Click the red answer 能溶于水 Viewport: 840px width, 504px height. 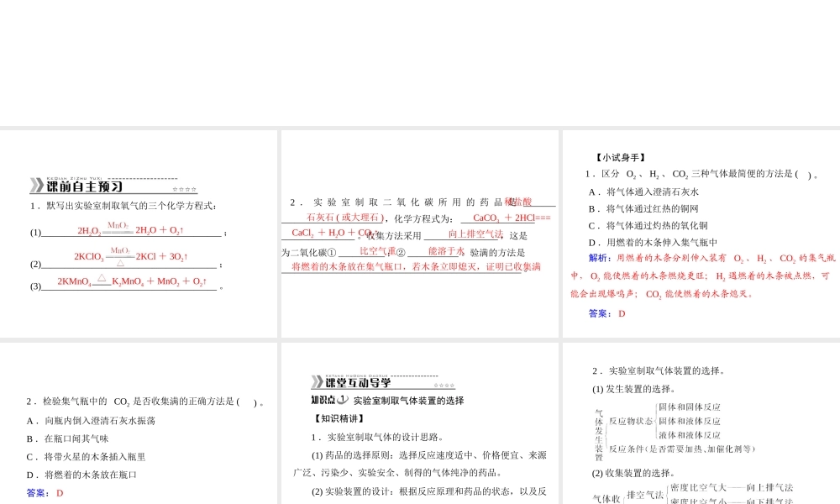(x=446, y=251)
